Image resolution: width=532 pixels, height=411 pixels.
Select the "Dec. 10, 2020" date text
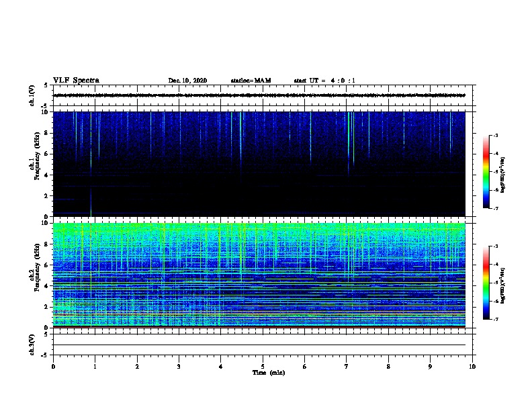[187, 81]
